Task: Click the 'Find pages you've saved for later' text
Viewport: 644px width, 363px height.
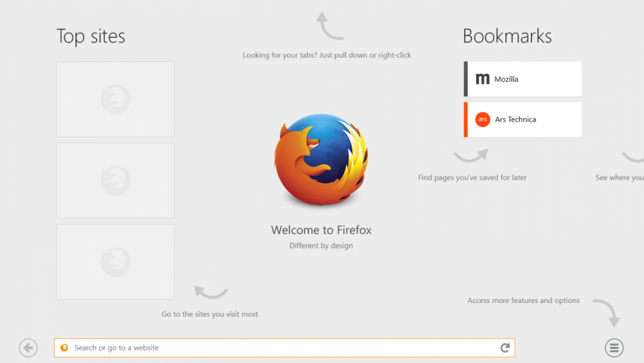Action: [x=472, y=177]
